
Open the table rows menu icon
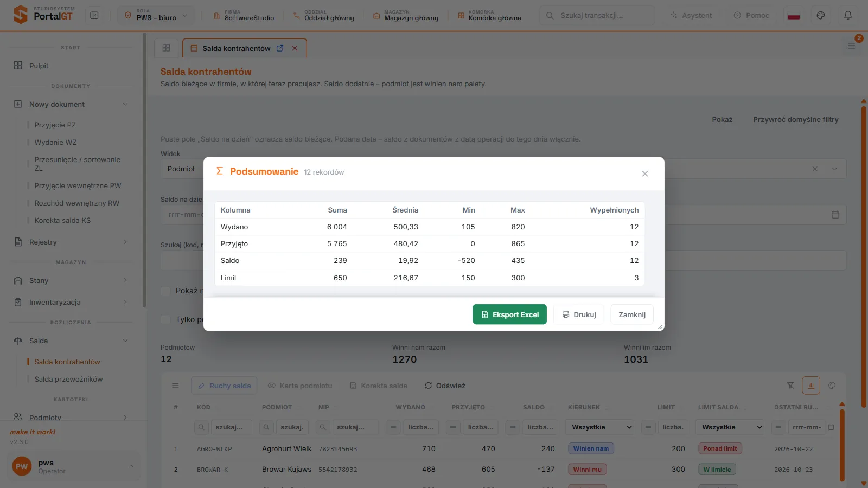[175, 386]
